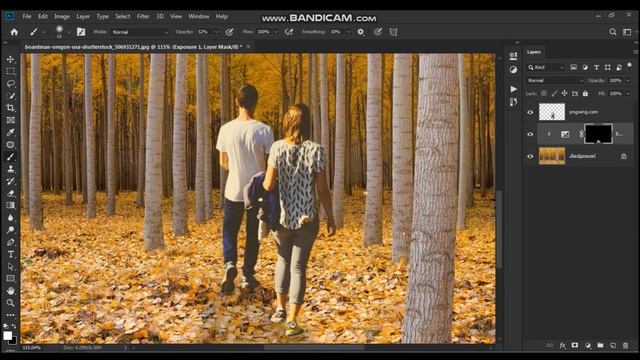Toggle airbrush-style build-up effects

[x=289, y=32]
